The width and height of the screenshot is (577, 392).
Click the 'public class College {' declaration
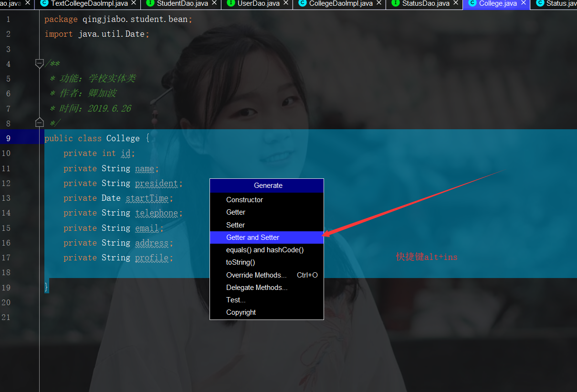[97, 138]
